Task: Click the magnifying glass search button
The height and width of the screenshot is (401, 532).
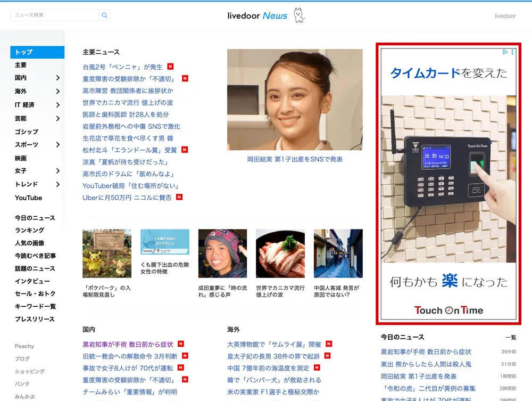Action: (x=105, y=15)
